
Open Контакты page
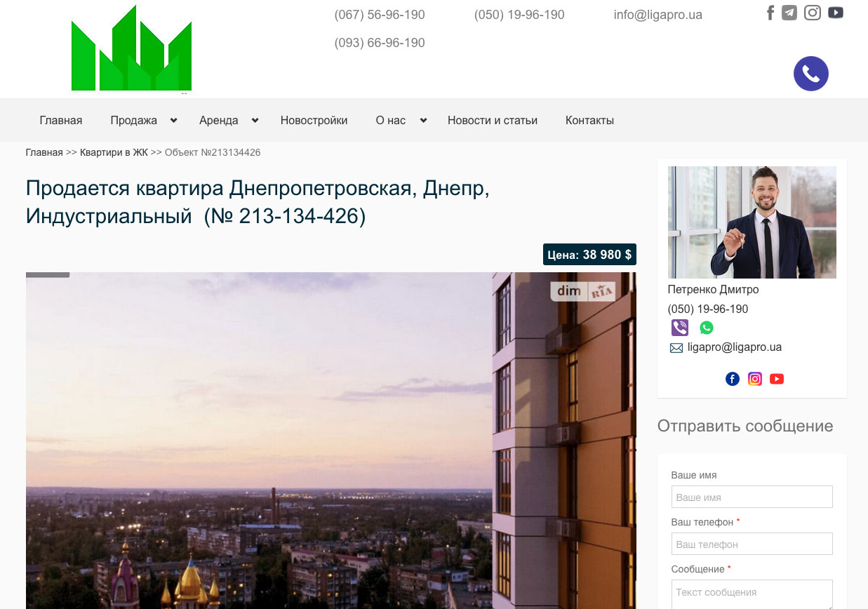[590, 121]
